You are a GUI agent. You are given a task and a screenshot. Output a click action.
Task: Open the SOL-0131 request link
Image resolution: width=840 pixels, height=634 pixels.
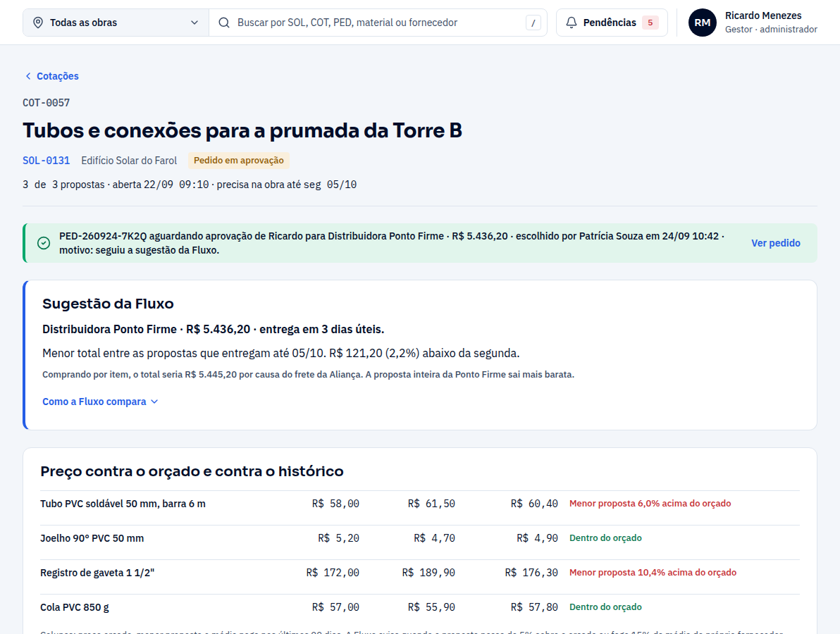click(46, 161)
